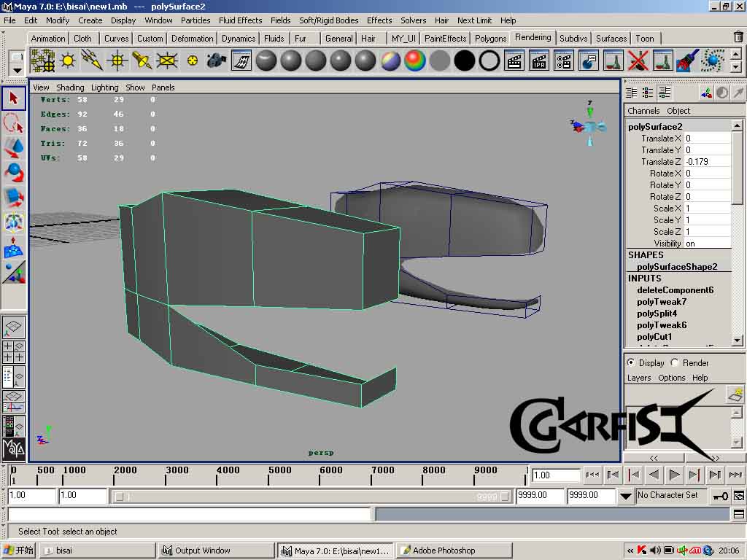Open the viewport Show menu
747x560 pixels.
click(x=135, y=87)
